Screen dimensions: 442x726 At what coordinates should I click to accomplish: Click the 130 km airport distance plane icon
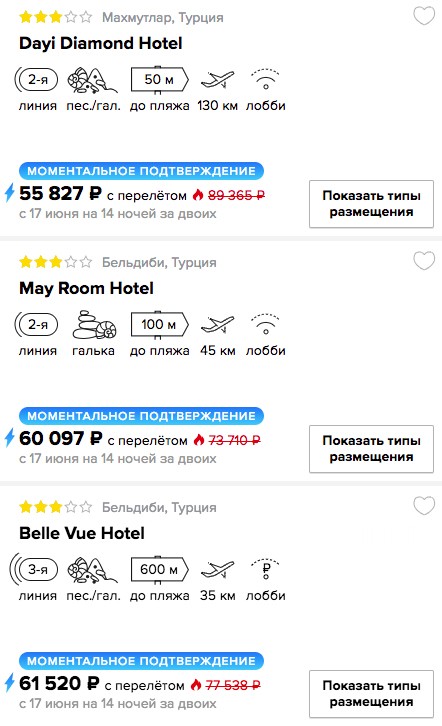click(x=218, y=80)
